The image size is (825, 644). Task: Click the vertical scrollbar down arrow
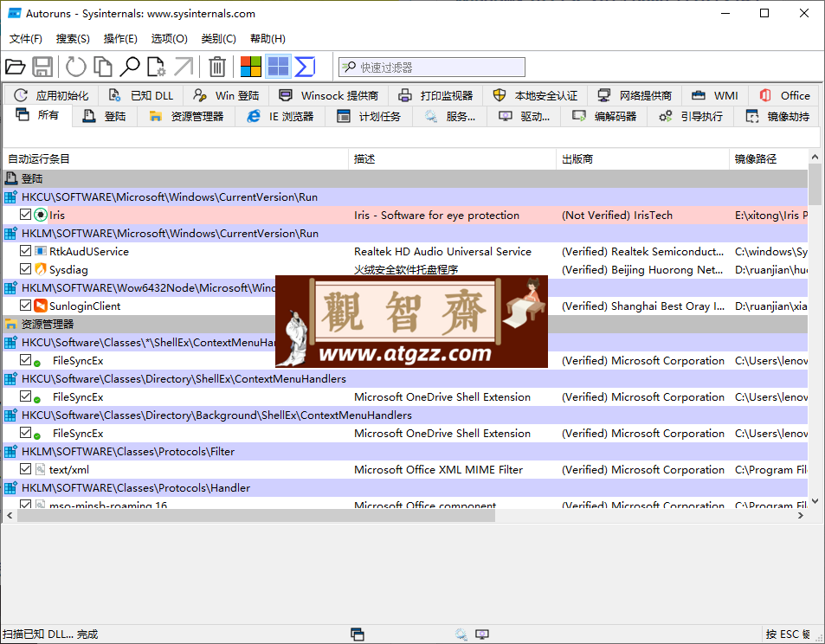pyautogui.click(x=815, y=501)
